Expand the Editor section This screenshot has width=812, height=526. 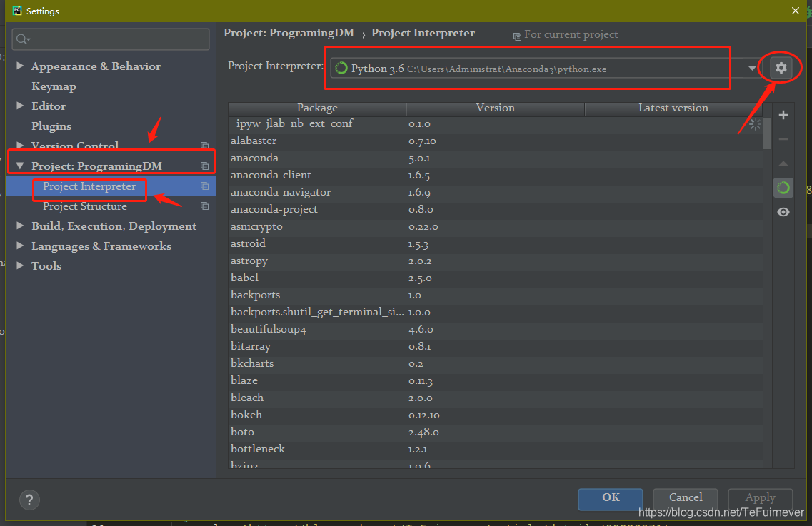click(20, 106)
